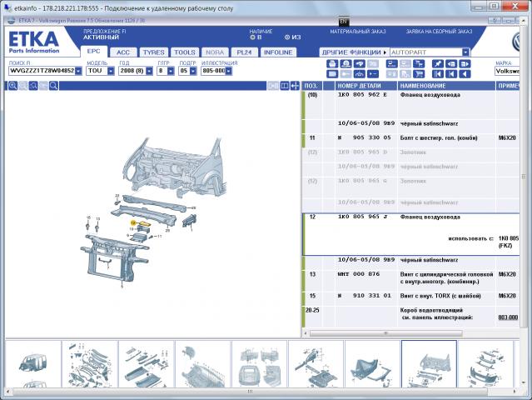532x400 pixels.
Task: Click the EN language indicator
Action: (x=343, y=22)
